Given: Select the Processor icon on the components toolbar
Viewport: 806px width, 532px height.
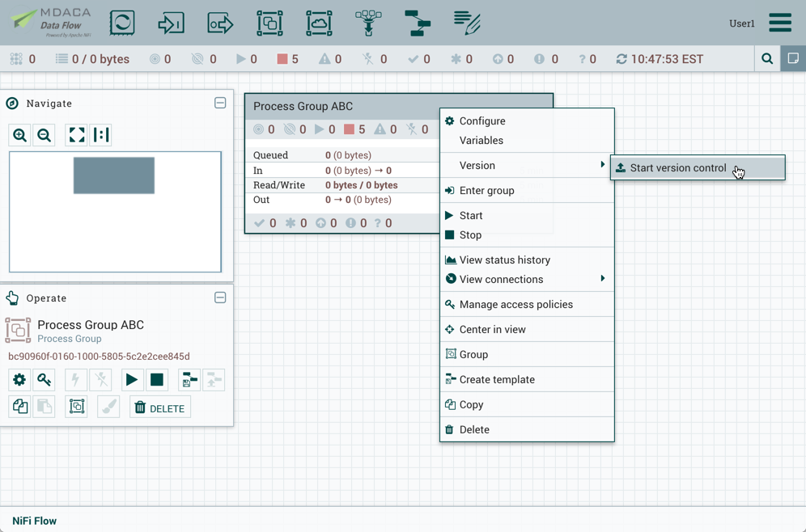Looking at the screenshot, I should click(121, 23).
